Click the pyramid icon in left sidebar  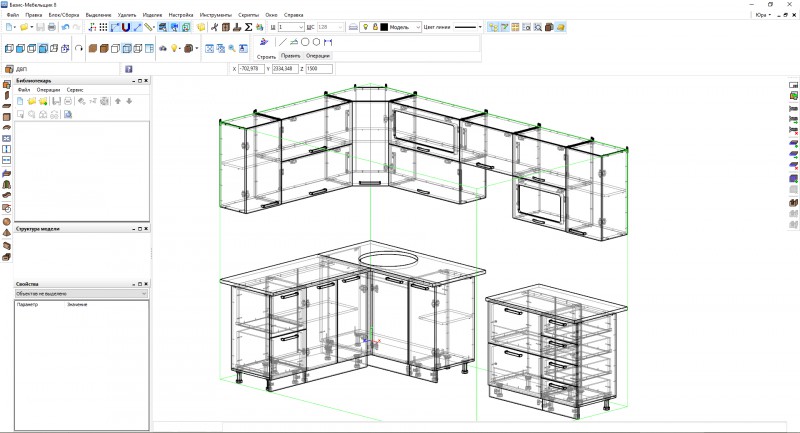point(6,233)
